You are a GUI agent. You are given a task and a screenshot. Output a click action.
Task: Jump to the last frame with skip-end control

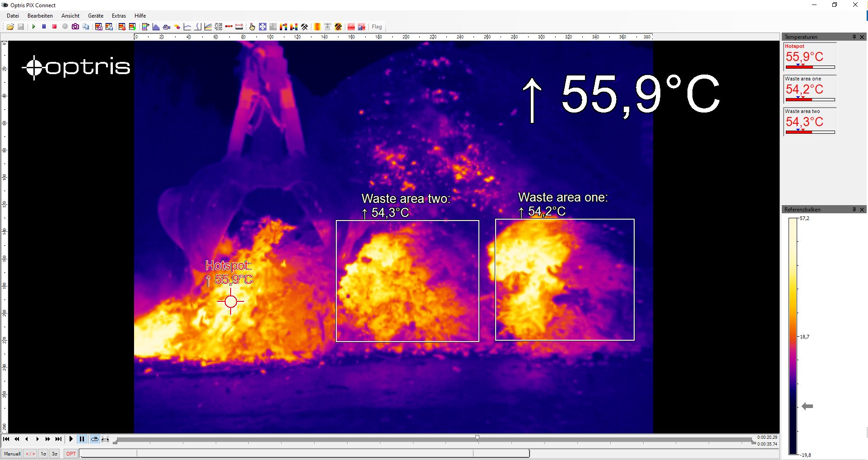pos(59,439)
